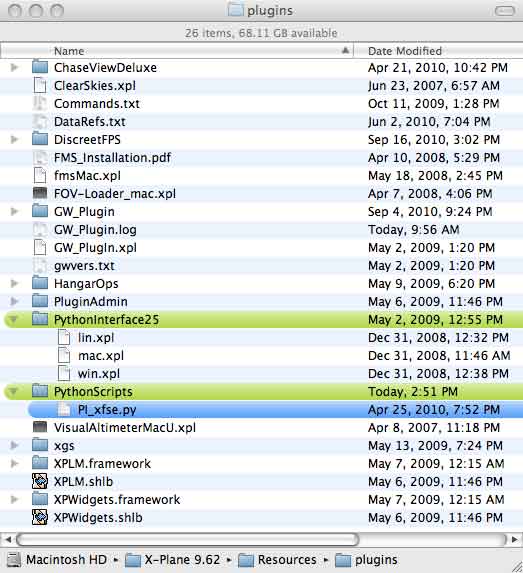Select the XPWidgets.shlib file name
This screenshot has width=523, height=573.
(x=98, y=517)
